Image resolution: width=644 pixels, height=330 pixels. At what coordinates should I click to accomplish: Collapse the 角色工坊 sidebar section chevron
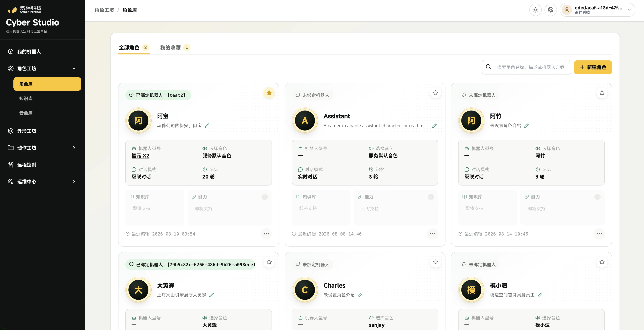click(74, 68)
